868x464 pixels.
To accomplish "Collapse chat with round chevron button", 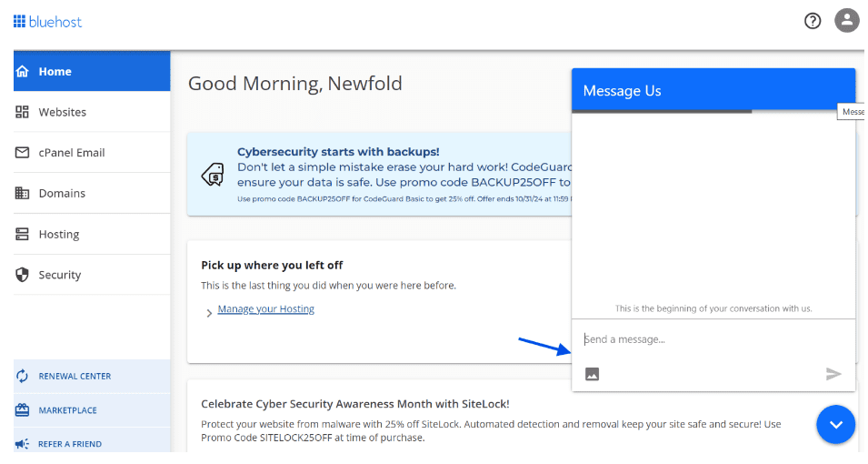I will 835,425.
